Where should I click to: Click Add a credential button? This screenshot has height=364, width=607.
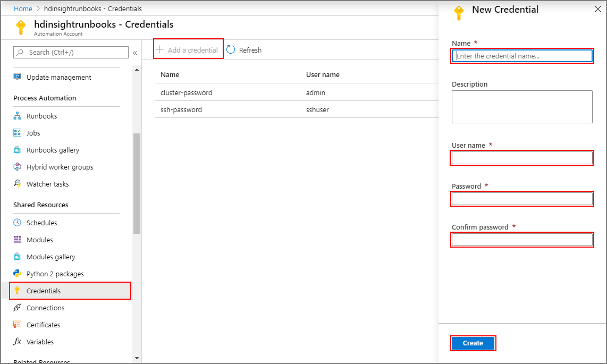[188, 50]
